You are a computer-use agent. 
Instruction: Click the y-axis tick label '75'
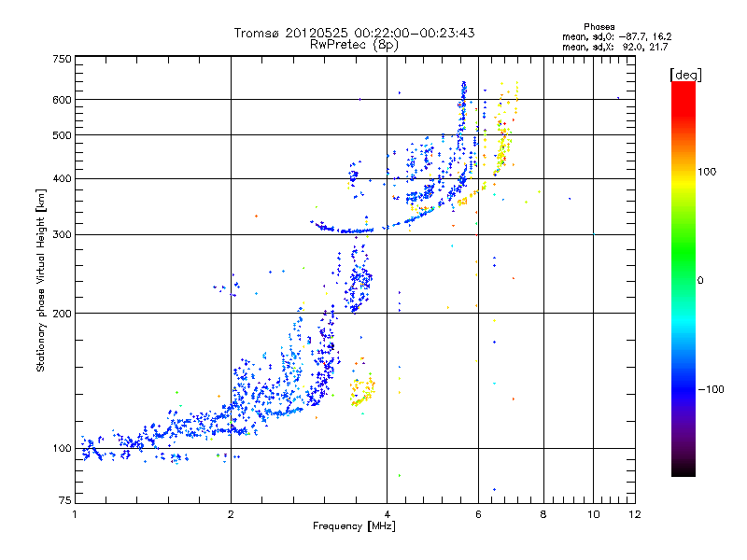(x=65, y=500)
